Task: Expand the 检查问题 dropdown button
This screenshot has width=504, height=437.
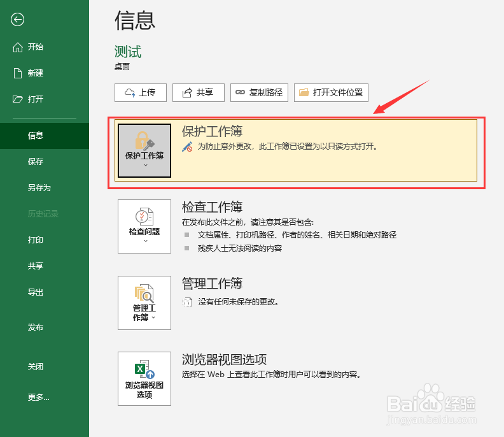Action: coord(144,226)
